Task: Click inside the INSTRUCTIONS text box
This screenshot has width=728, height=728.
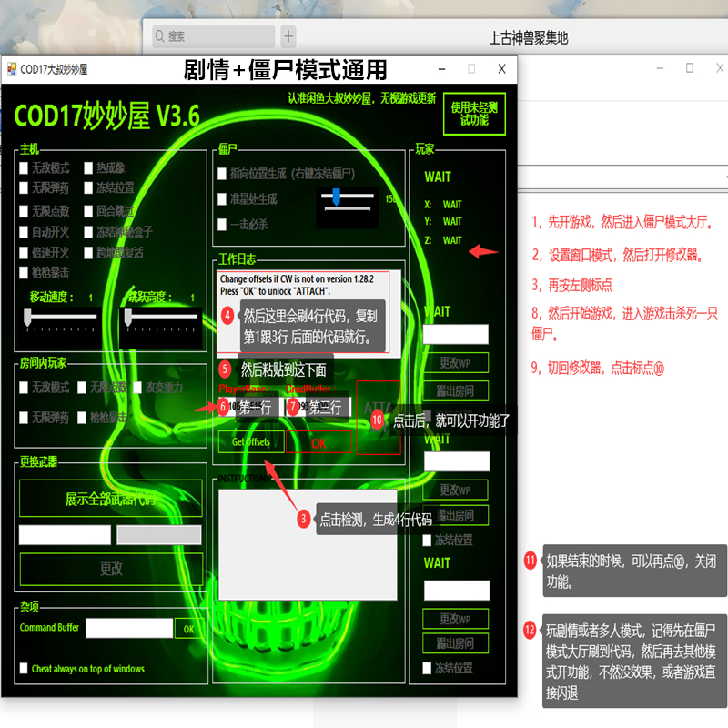Action: click(x=308, y=544)
